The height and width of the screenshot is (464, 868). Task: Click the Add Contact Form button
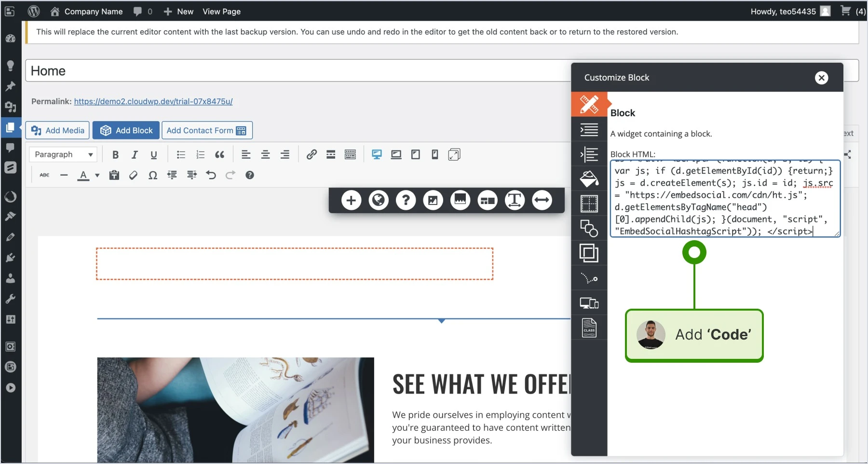point(207,130)
